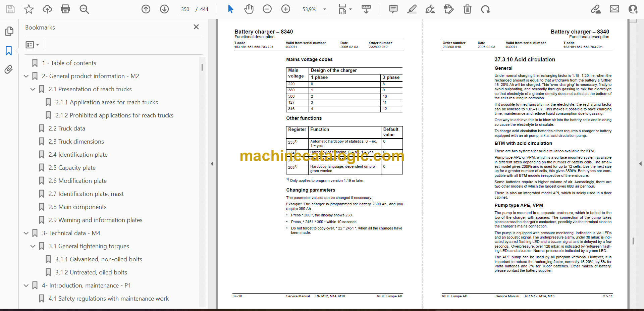This screenshot has width=644, height=311.
Task: Select '2.6 Modification plate' bookmark
Action: click(77, 181)
